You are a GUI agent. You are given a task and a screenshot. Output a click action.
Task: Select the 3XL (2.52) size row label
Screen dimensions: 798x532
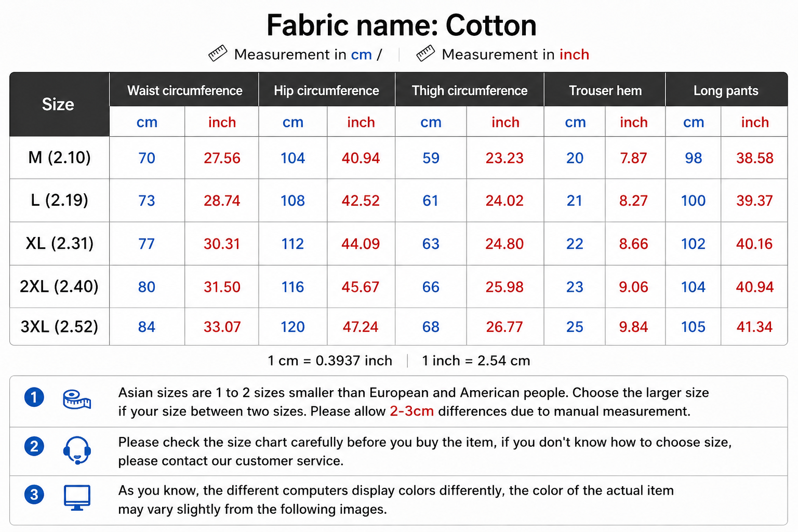(59, 327)
